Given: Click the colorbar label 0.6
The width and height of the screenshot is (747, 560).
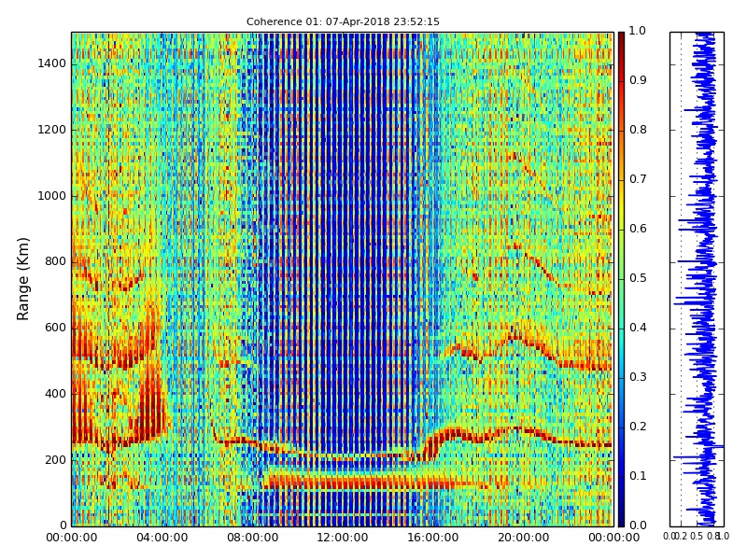Looking at the screenshot, I should 638,229.
